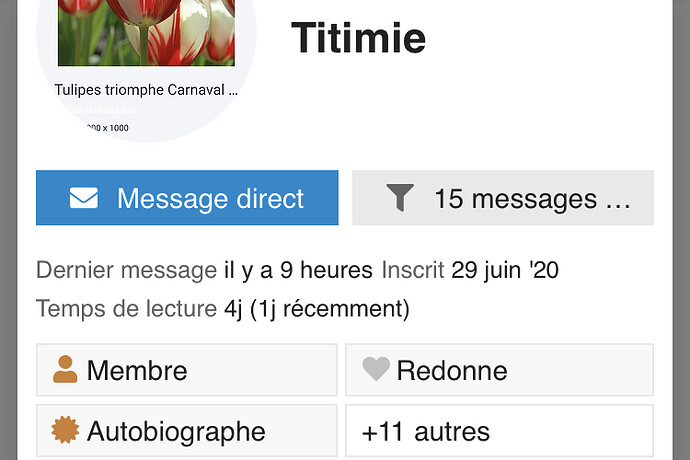This screenshot has height=460, width=690.
Task: Click the Tulipes triomphe Carnaval caption
Action: 146,90
